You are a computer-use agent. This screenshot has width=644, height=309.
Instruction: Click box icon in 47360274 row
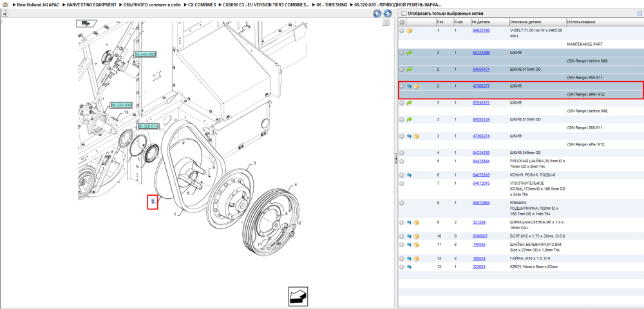416,136
